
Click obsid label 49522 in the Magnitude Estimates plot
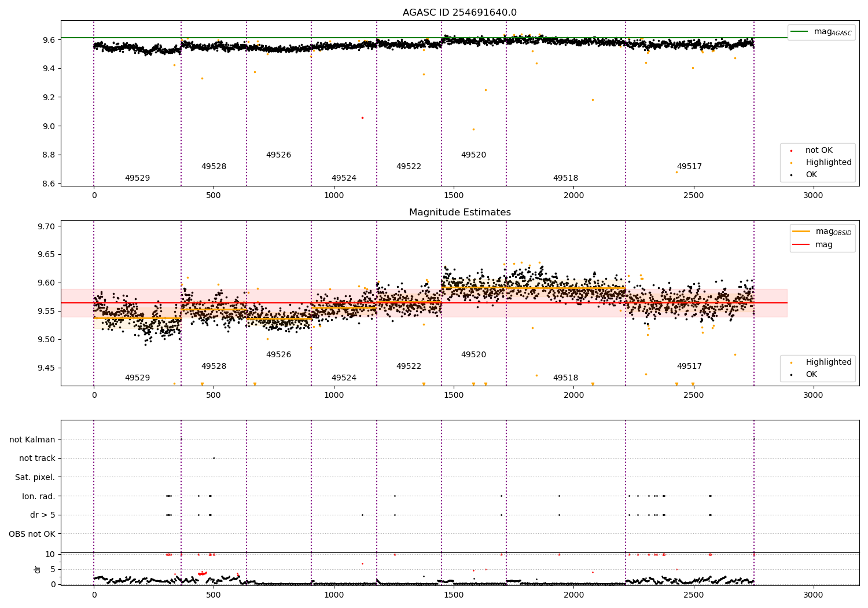409,366
